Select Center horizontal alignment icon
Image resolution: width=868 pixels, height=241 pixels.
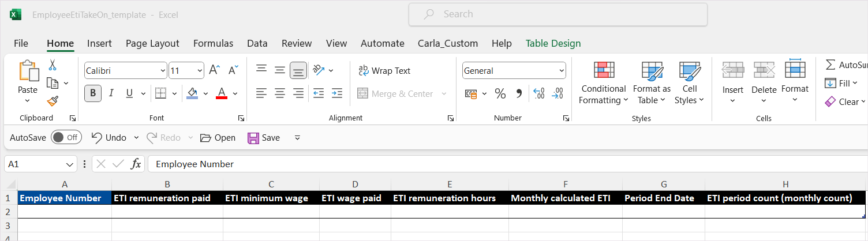[280, 93]
